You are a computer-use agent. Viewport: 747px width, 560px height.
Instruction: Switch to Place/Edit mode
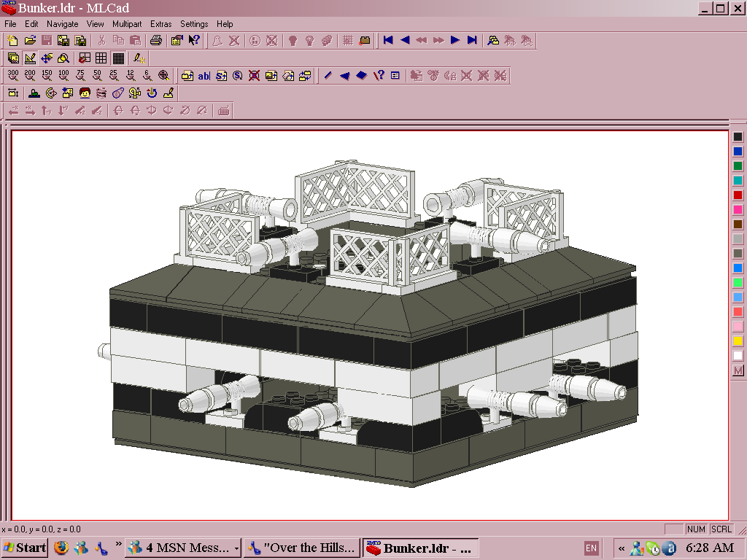pyautogui.click(x=30, y=58)
